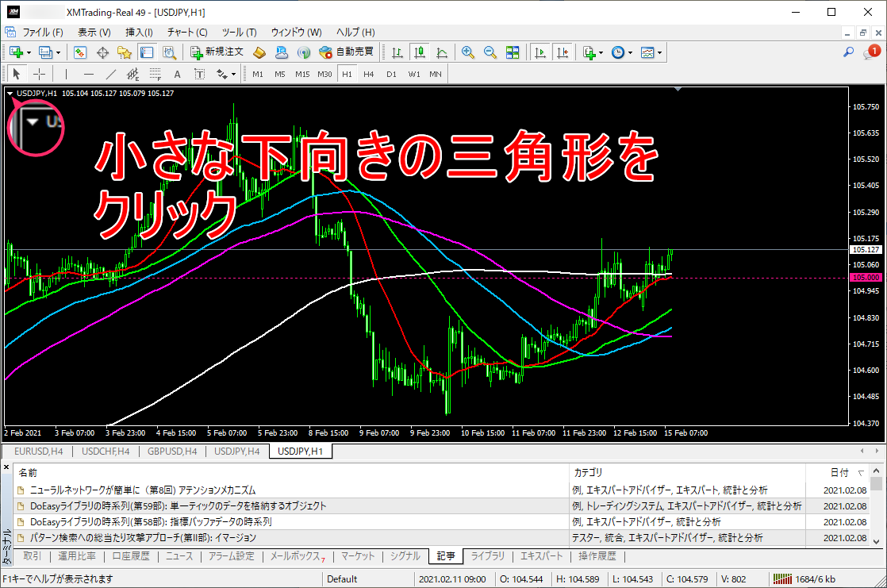Click the connection status 1684/6 kb

pyautogui.click(x=804, y=579)
